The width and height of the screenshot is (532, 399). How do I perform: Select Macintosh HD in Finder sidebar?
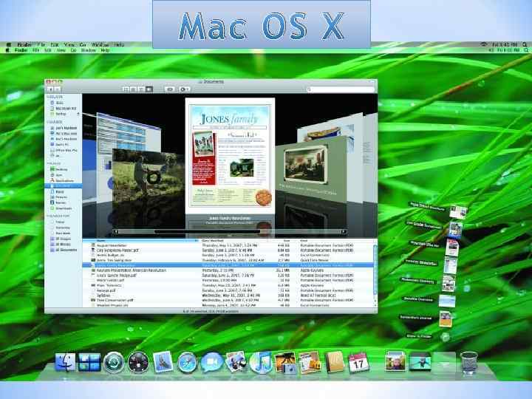[x=63, y=108]
